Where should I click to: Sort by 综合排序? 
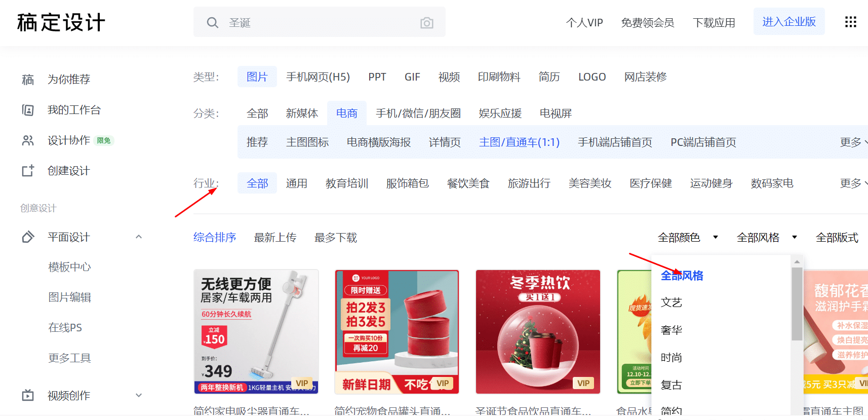pyautogui.click(x=215, y=238)
